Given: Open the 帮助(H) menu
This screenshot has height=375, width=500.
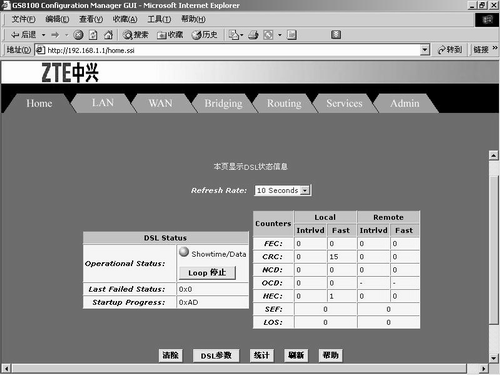Looking at the screenshot, I should (x=193, y=19).
